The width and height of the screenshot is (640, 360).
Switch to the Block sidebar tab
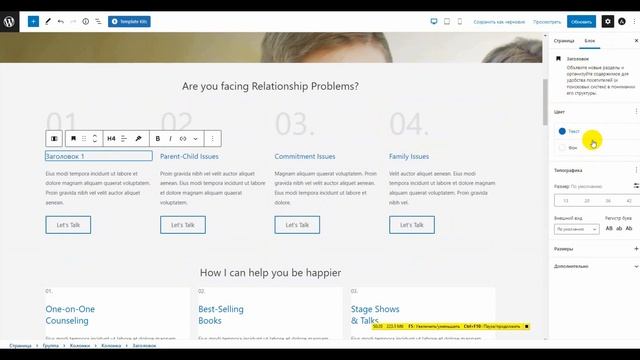(x=590, y=41)
